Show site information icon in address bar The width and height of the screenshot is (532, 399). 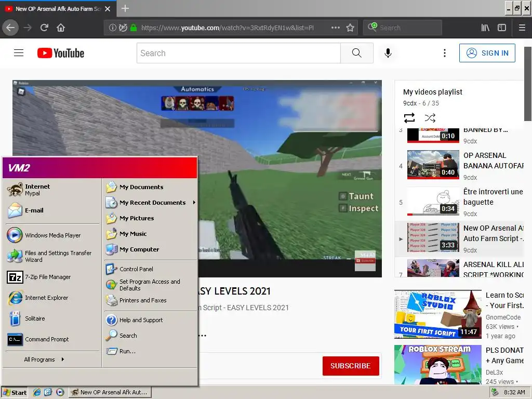coord(112,28)
